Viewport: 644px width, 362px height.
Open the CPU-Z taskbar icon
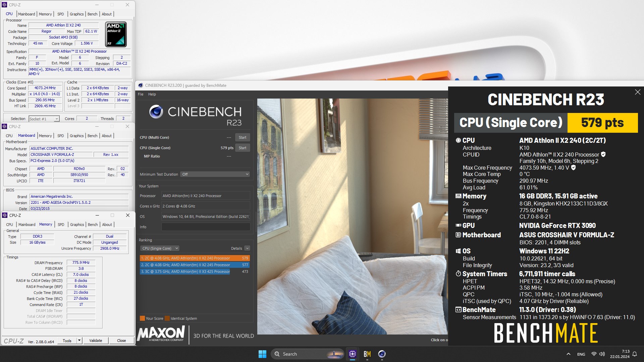[353, 354]
